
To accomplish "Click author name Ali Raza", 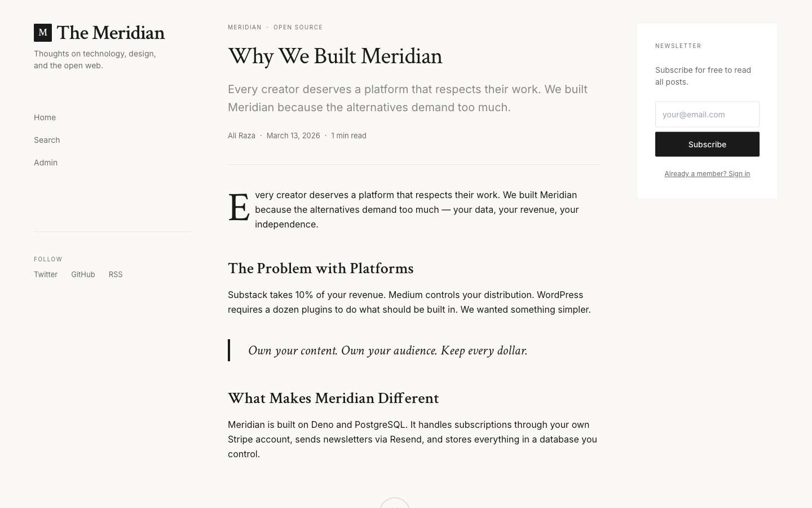I will coord(241,135).
